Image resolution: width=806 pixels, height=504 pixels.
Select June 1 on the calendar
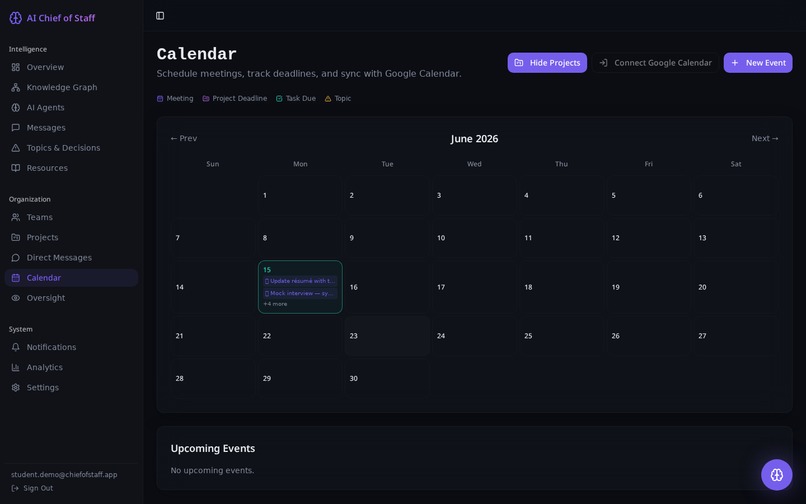[x=300, y=195]
